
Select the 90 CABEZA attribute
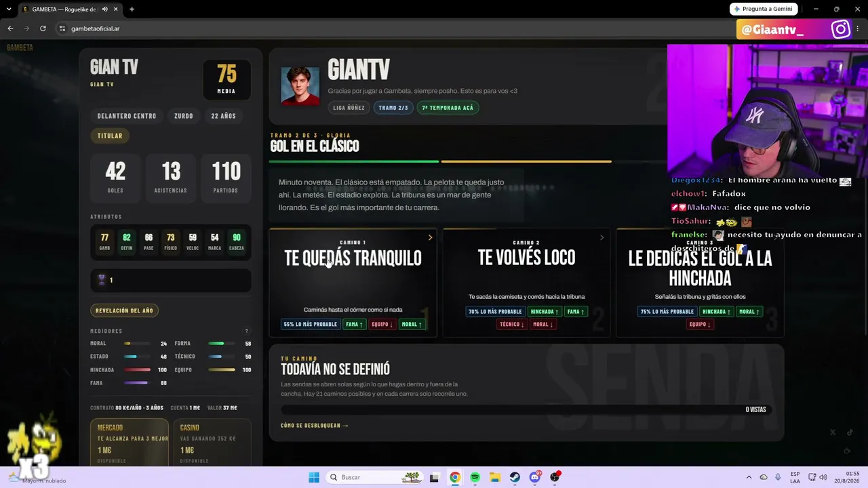click(x=237, y=242)
